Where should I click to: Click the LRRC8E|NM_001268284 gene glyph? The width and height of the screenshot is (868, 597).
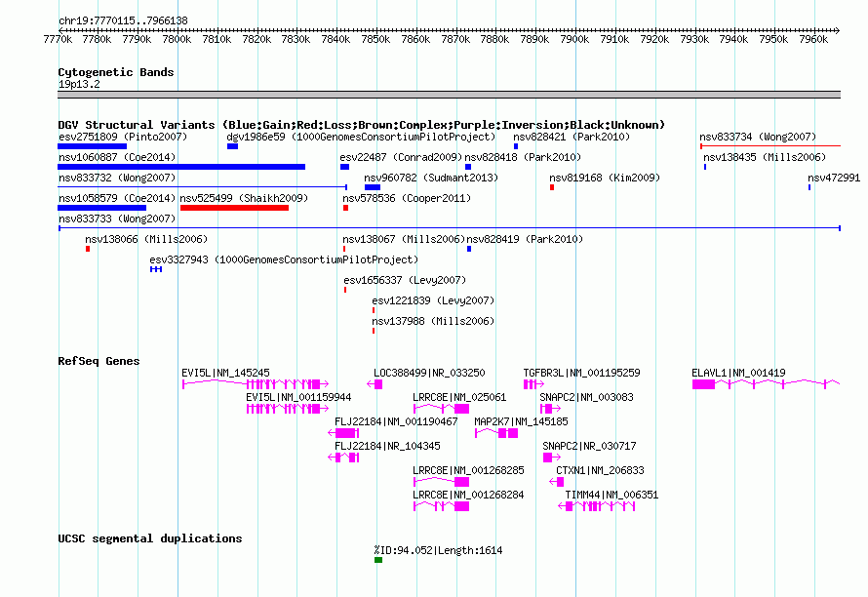coord(442,506)
